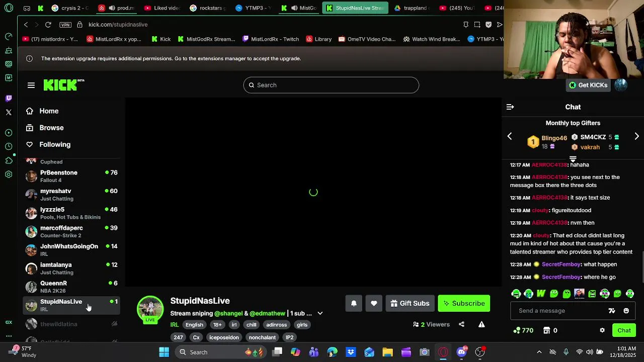Open Windows Start menu

[164, 352]
